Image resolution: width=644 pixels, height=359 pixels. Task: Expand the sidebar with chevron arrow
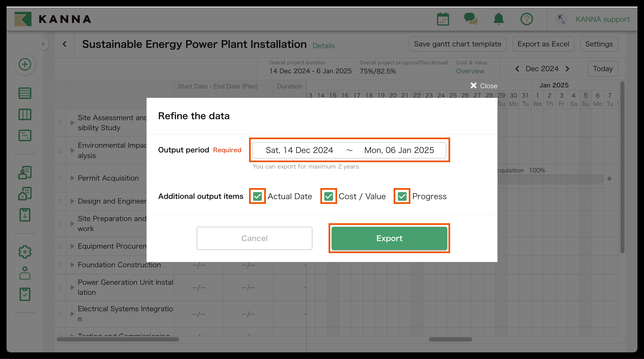43,44
